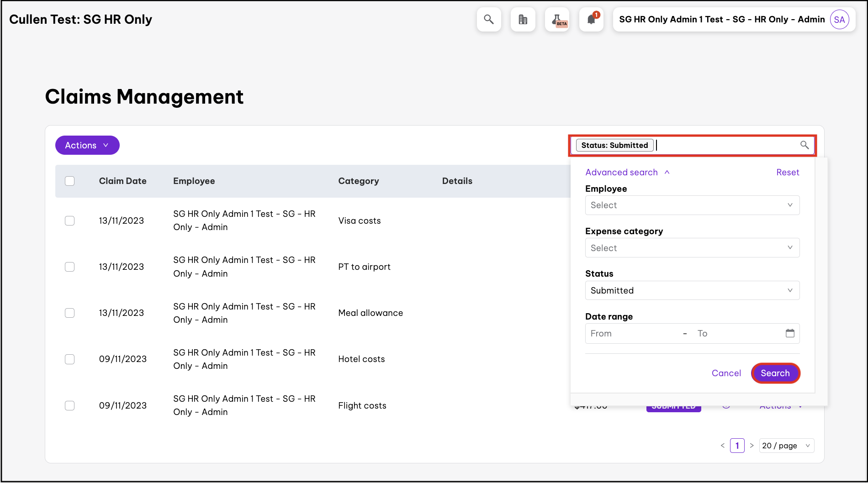The width and height of the screenshot is (868, 483).
Task: Open date range calendar icon
Action: click(x=790, y=333)
